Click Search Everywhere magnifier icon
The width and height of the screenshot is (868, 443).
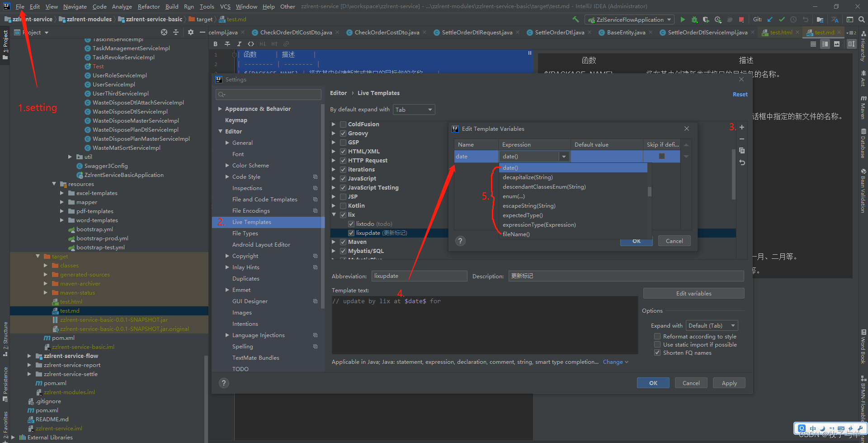(x=862, y=19)
